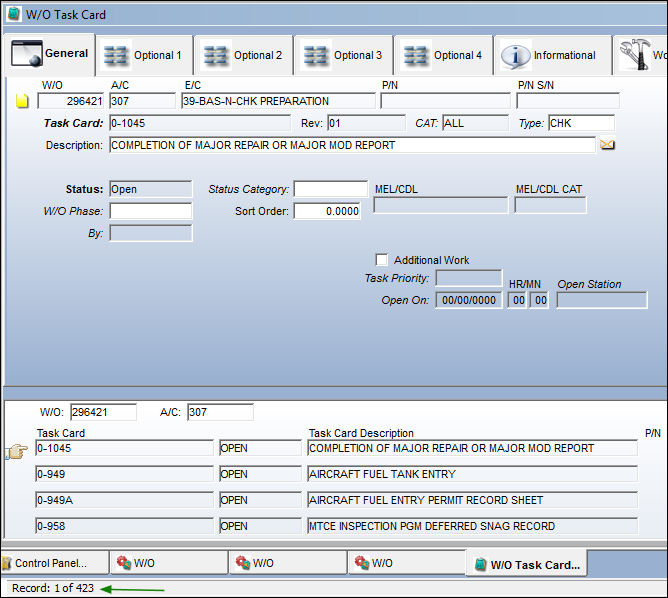This screenshot has height=598, width=668.
Task: Click the HR field next to Open On
Action: click(518, 300)
